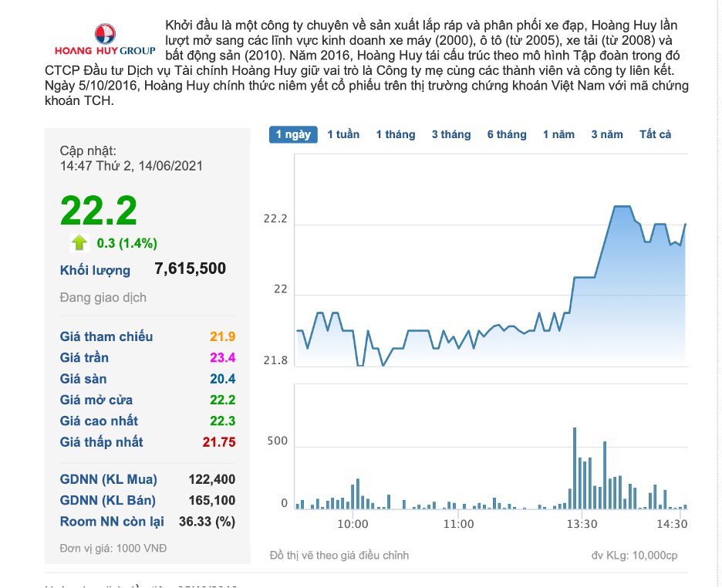Click the tallest volume bar near 13:30
Screen dimensions: 722x588
point(575,468)
